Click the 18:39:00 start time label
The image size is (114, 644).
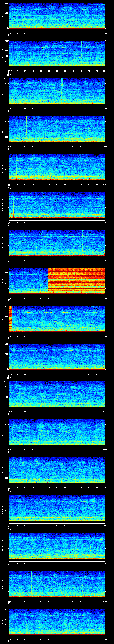click(x=9, y=412)
